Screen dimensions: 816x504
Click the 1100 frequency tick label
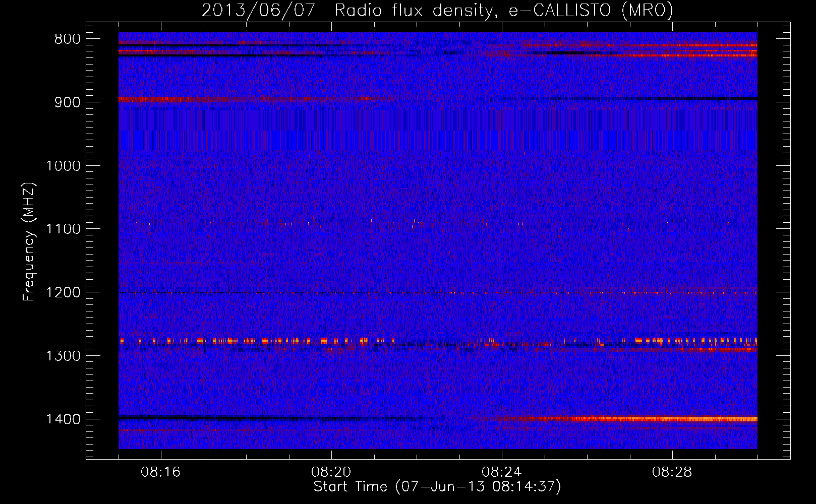point(63,229)
